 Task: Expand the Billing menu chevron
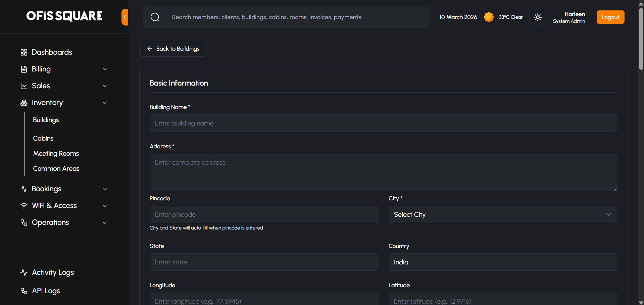(105, 69)
